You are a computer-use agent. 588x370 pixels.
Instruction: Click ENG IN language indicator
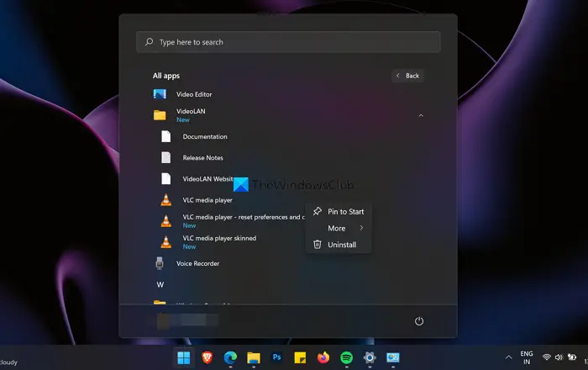(x=527, y=357)
